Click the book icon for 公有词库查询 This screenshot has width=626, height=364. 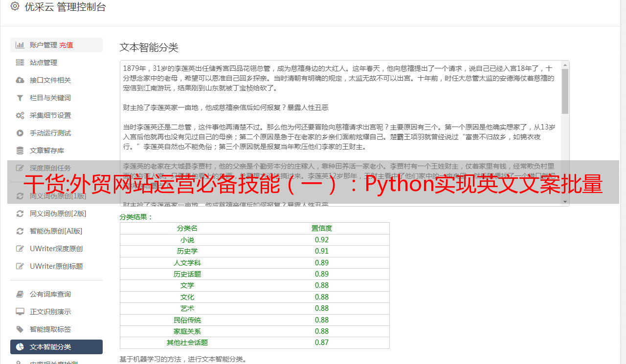(x=20, y=294)
